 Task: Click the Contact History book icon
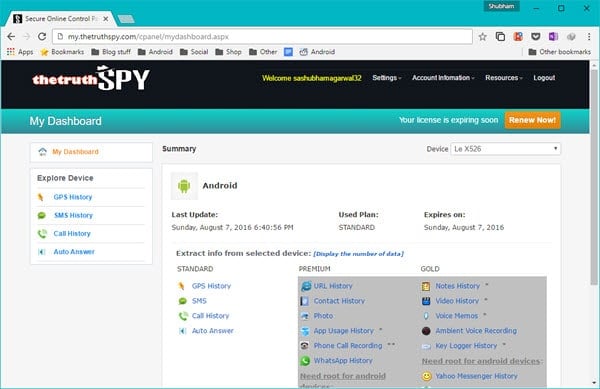(x=305, y=301)
